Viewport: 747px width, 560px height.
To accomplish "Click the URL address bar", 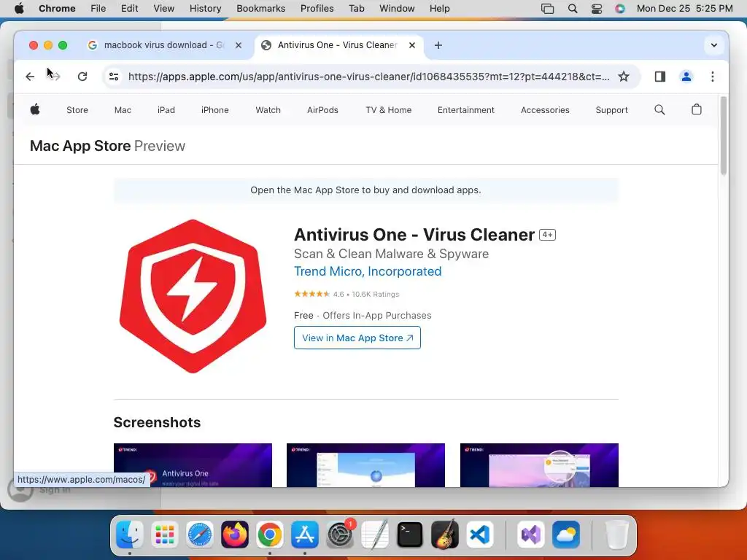I will point(368,77).
